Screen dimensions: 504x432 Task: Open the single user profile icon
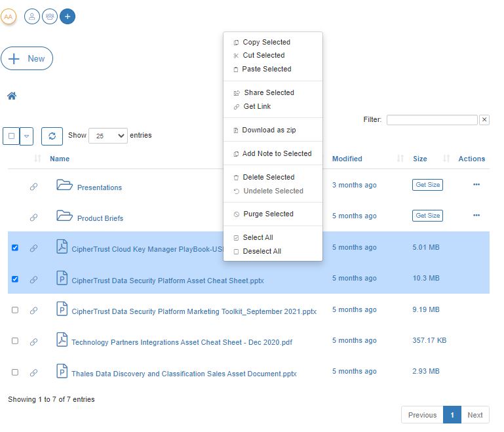click(x=32, y=16)
